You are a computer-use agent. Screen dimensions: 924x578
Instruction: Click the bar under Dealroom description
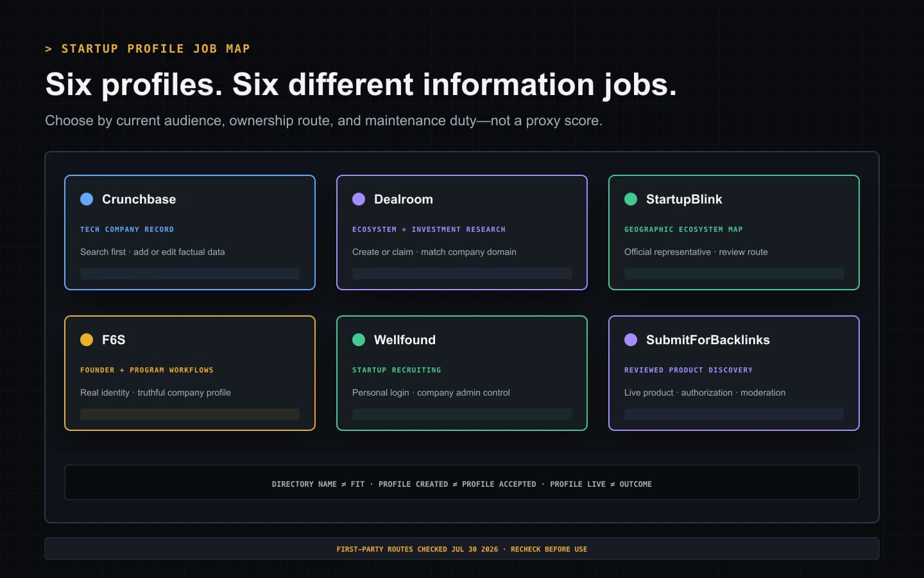tap(462, 274)
